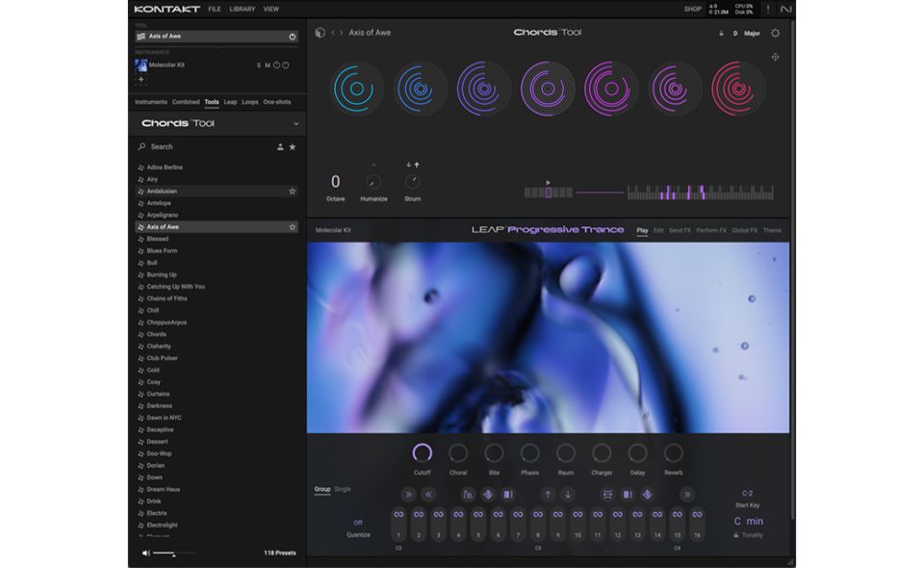The image size is (924, 568).
Task: Open the Major scale dropdown
Action: point(752,33)
